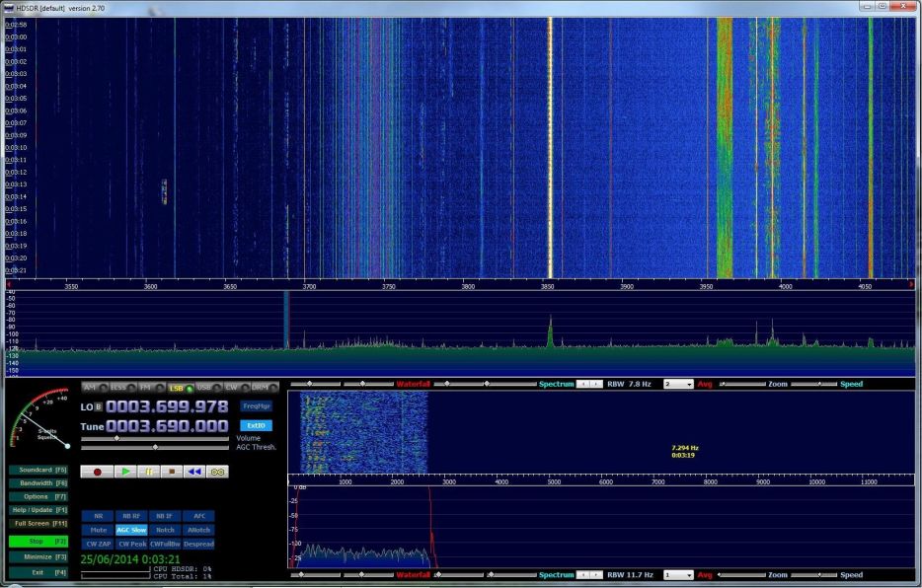
Task: Click the FreqMgr button
Action: click(256, 405)
